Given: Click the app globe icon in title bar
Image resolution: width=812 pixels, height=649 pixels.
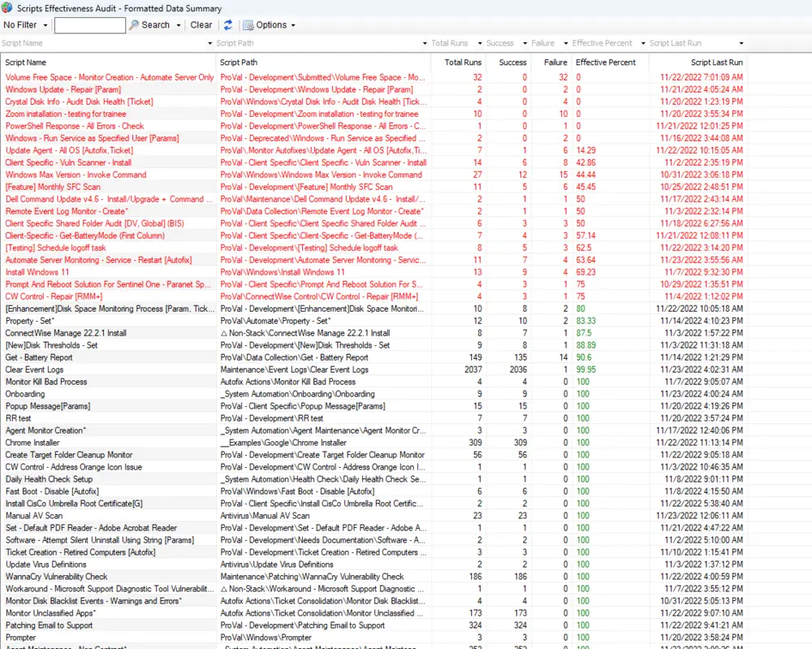Looking at the screenshot, I should (6, 8).
